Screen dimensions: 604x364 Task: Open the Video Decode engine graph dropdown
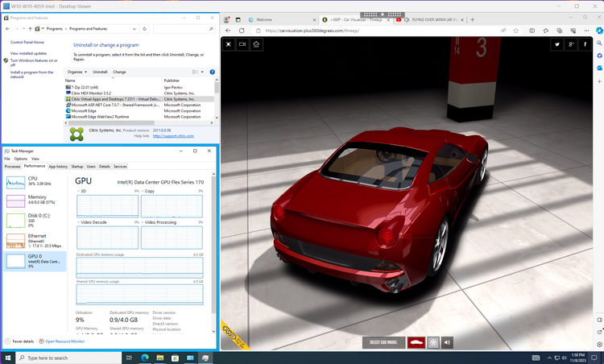point(79,222)
